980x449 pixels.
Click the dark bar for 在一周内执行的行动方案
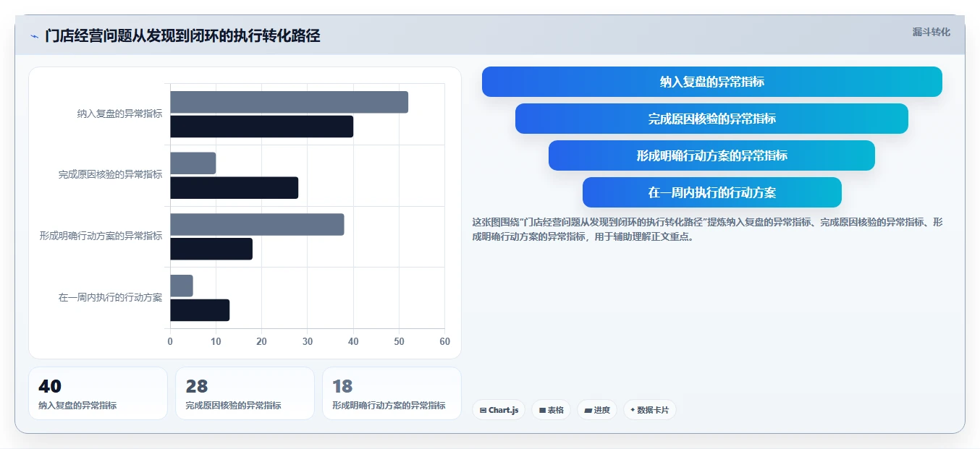(x=200, y=310)
